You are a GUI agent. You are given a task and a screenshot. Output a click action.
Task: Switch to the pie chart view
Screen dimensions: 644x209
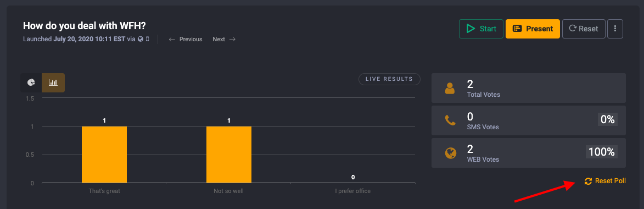click(x=31, y=82)
